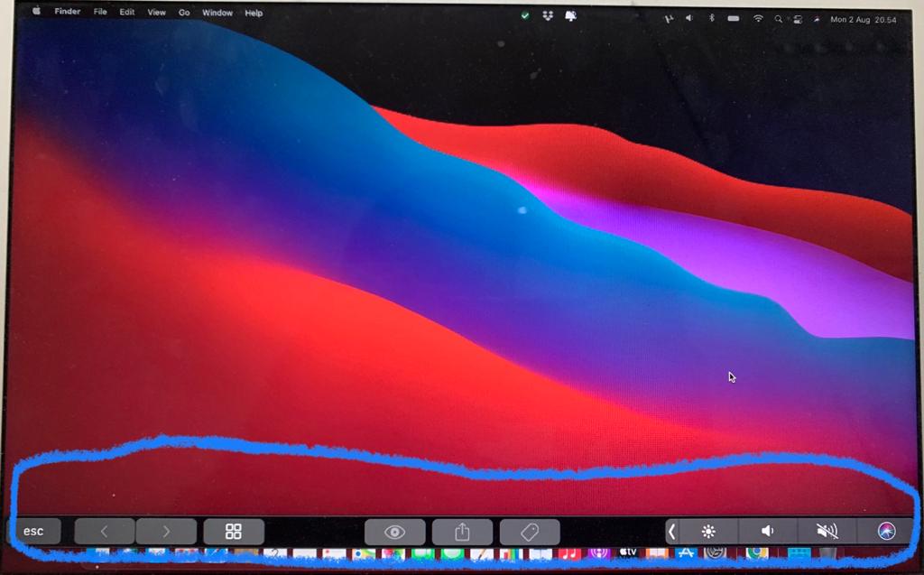Open Music from the Dock
The height and width of the screenshot is (575, 924).
click(x=568, y=553)
